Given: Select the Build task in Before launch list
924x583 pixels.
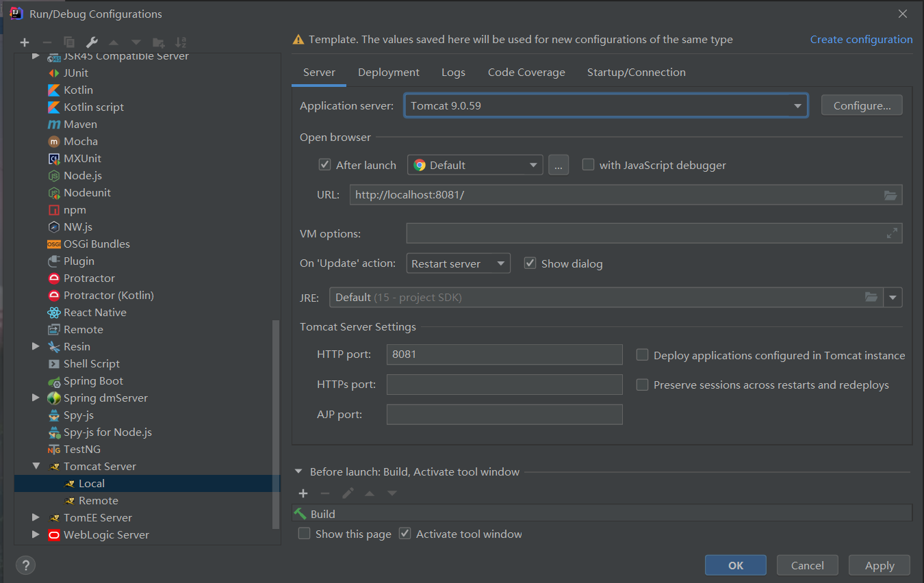Looking at the screenshot, I should click(x=602, y=514).
